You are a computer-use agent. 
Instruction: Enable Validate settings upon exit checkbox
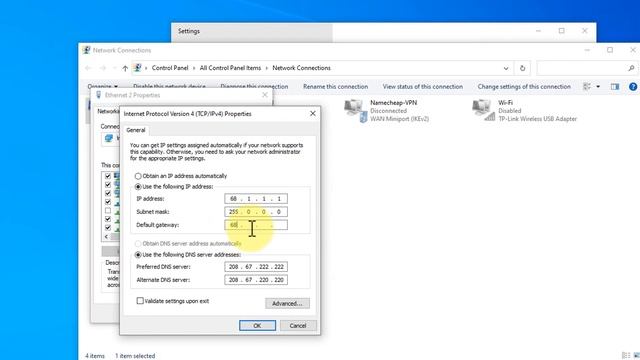click(x=140, y=301)
